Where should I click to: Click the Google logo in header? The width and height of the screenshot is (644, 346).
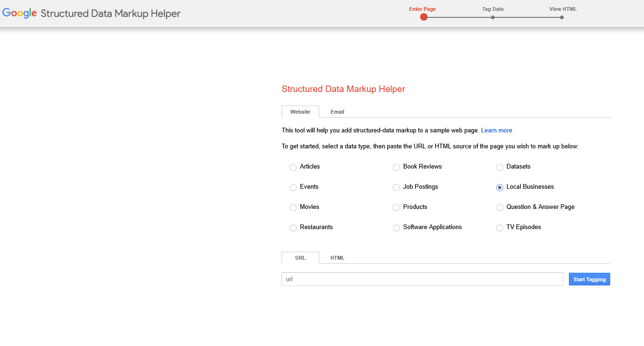(x=20, y=13)
